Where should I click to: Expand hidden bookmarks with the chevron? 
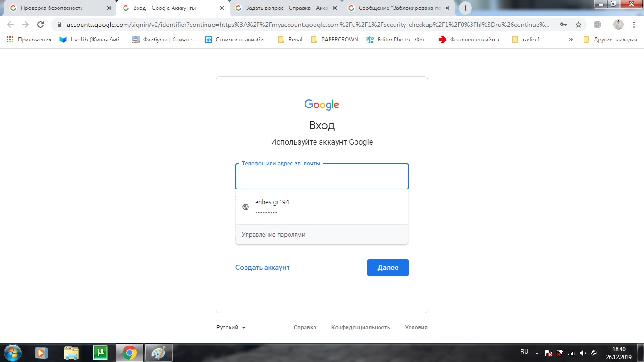571,40
